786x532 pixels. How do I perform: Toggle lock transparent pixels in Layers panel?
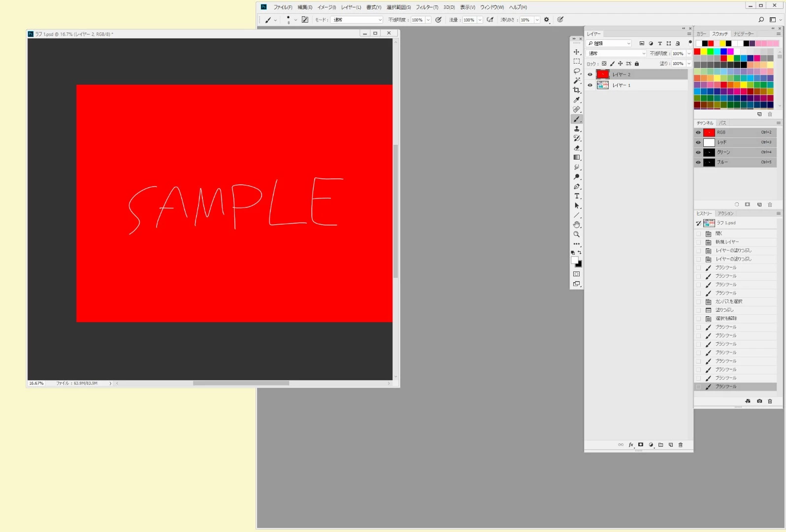click(604, 64)
